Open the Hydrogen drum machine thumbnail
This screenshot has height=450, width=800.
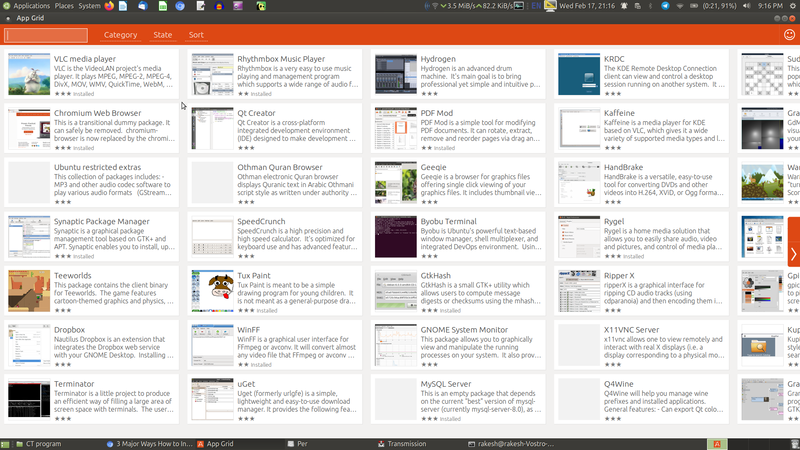tap(395, 74)
